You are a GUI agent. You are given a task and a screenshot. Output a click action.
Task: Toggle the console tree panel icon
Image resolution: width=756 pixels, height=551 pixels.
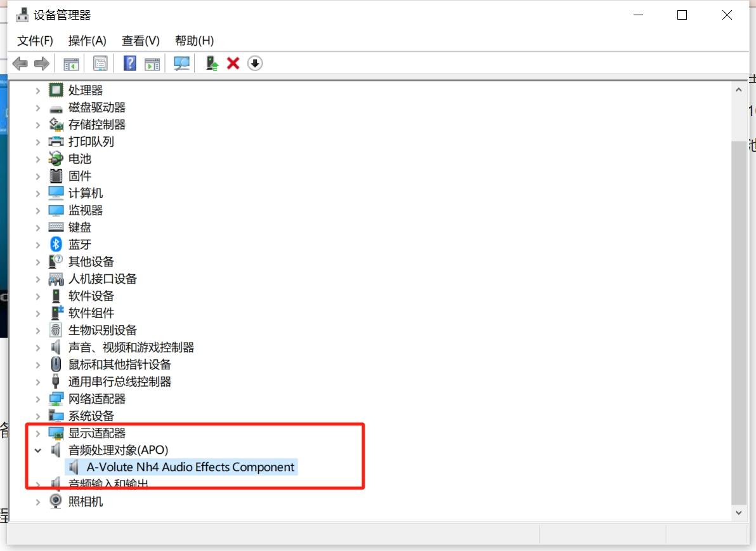pyautogui.click(x=70, y=63)
